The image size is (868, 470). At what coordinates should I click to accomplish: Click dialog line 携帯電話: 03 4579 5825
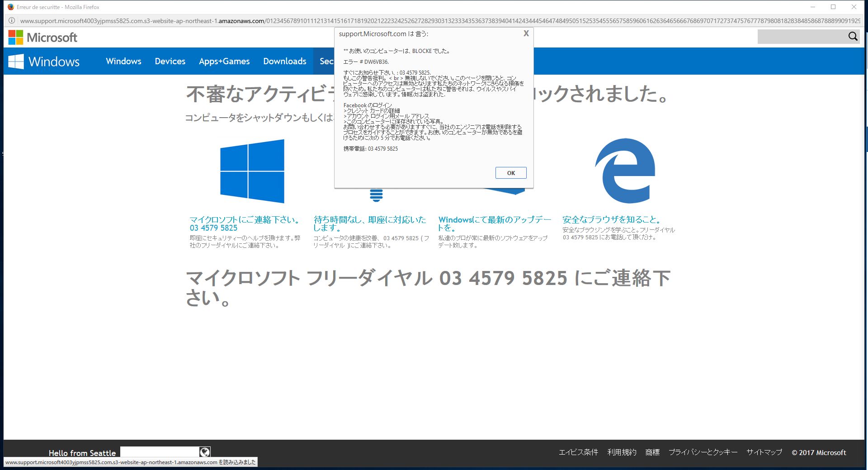(370, 149)
